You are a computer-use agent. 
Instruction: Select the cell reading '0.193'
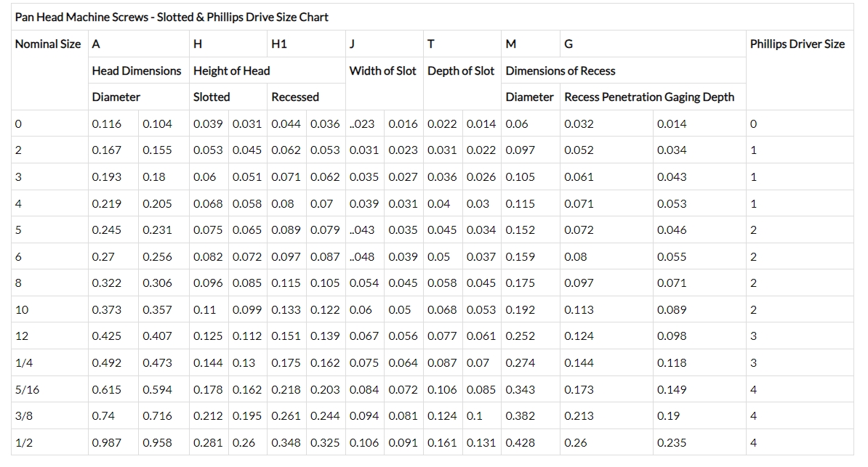click(106, 177)
